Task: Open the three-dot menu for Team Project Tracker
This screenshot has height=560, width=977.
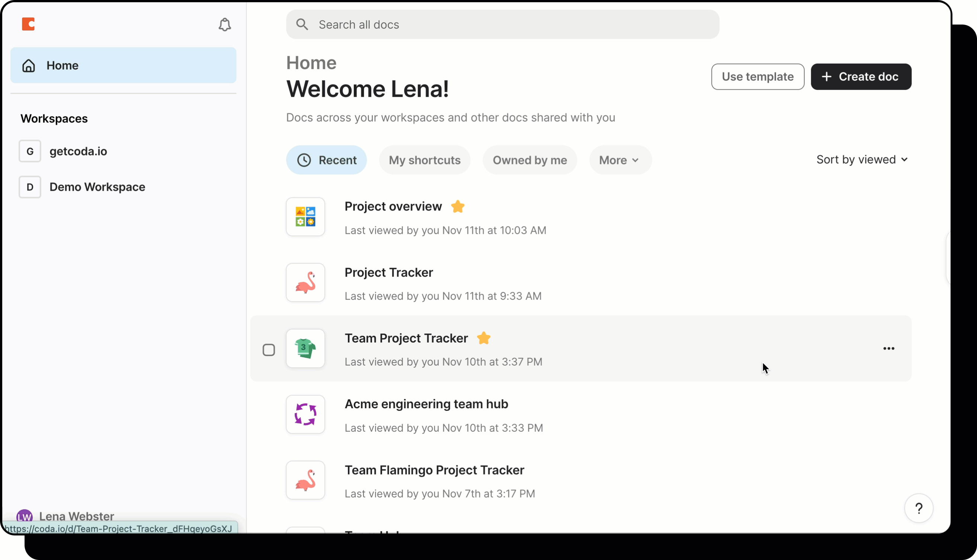Action: [x=888, y=348]
